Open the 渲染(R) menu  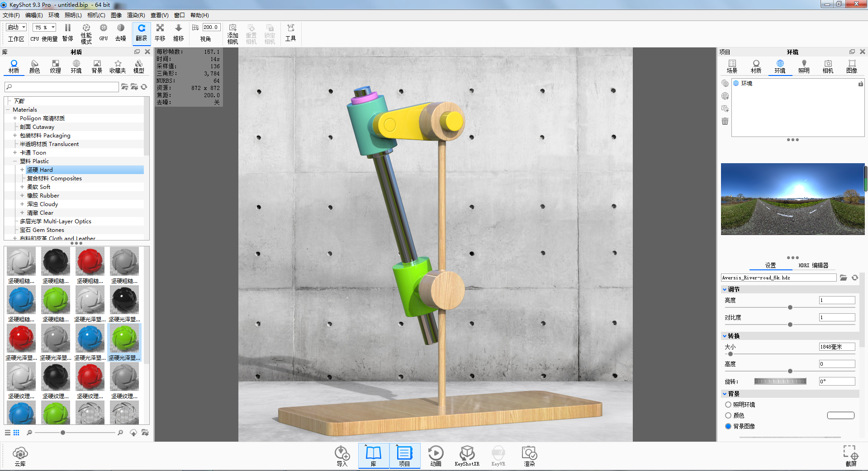click(136, 15)
